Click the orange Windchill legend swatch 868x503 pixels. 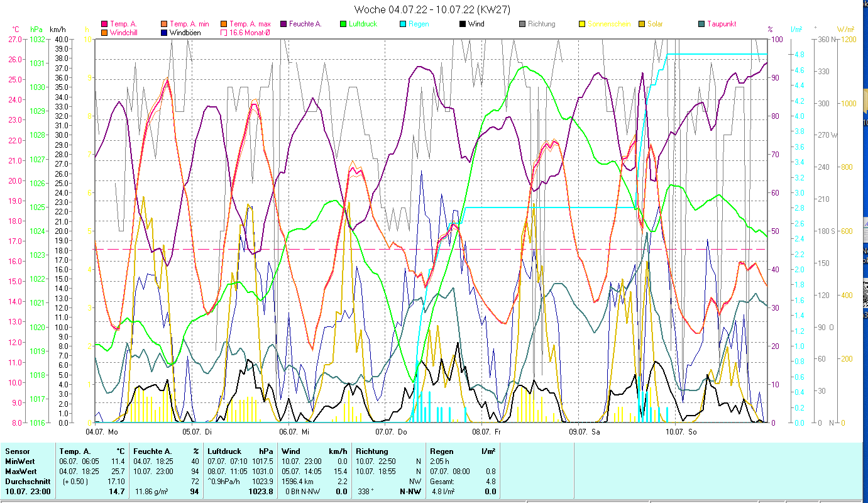pos(104,32)
